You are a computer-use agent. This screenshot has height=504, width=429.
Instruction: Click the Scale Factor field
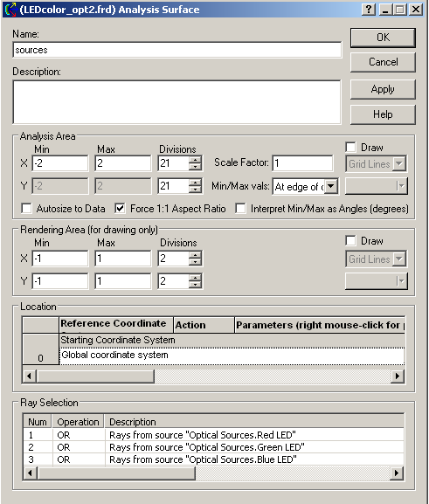pos(302,163)
